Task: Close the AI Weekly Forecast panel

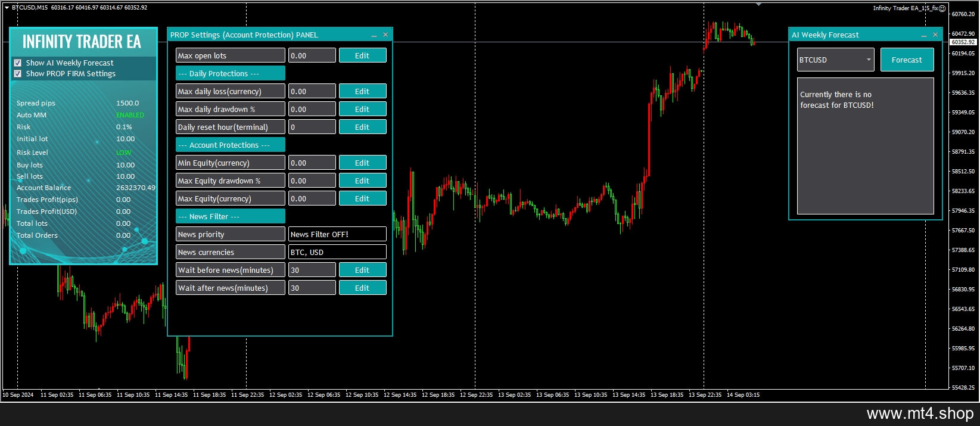Action: (935, 35)
